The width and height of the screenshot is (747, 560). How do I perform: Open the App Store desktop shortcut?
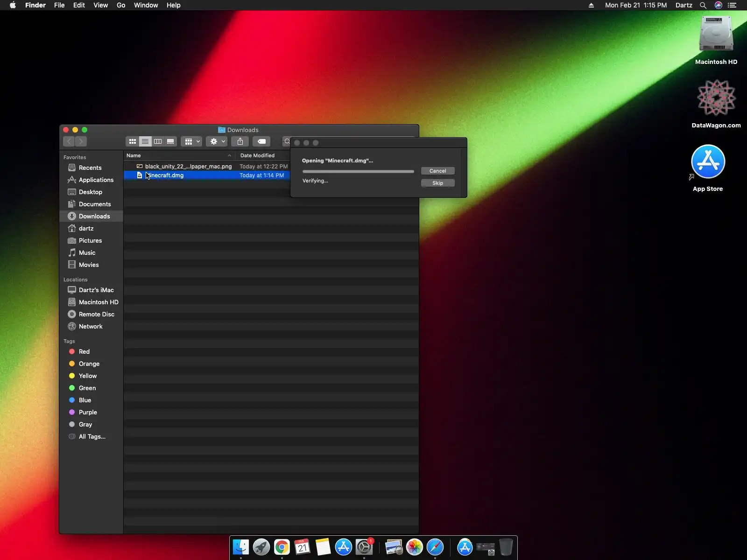click(x=708, y=168)
